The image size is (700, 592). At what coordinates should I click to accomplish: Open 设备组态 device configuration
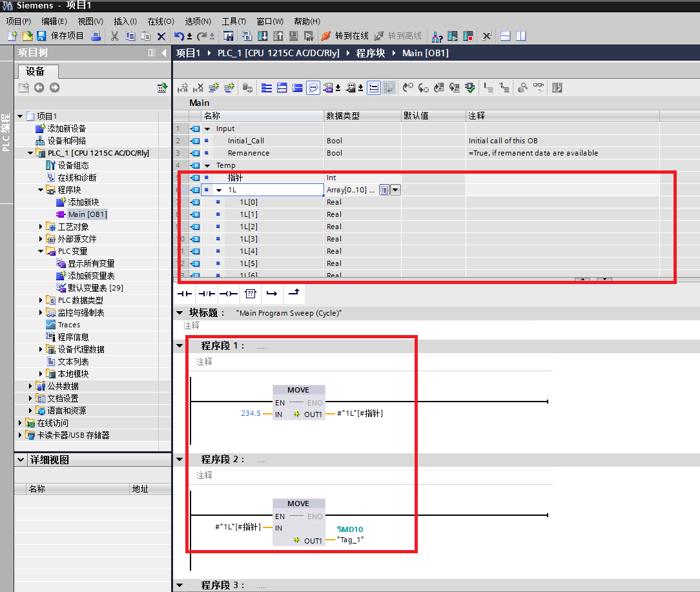pos(73,165)
